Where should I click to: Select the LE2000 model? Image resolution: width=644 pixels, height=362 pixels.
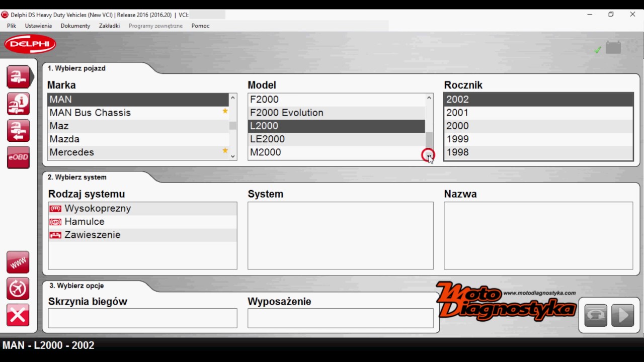(337, 139)
